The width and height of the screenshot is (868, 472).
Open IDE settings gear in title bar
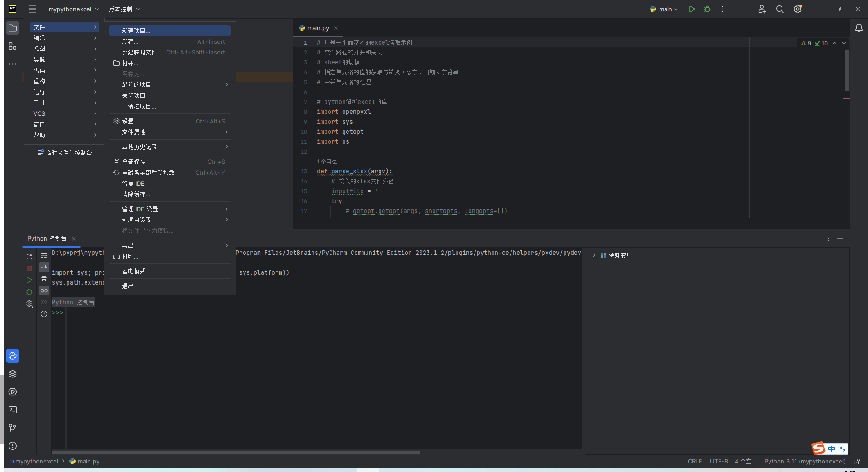[x=798, y=9]
